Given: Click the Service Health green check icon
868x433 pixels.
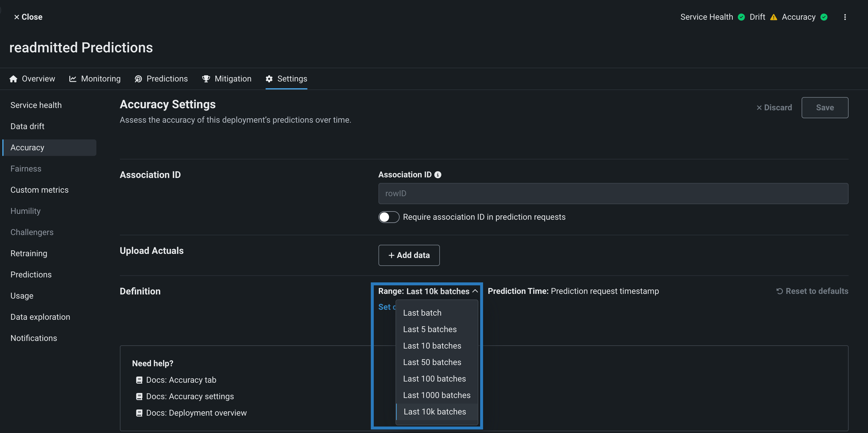Looking at the screenshot, I should (741, 17).
